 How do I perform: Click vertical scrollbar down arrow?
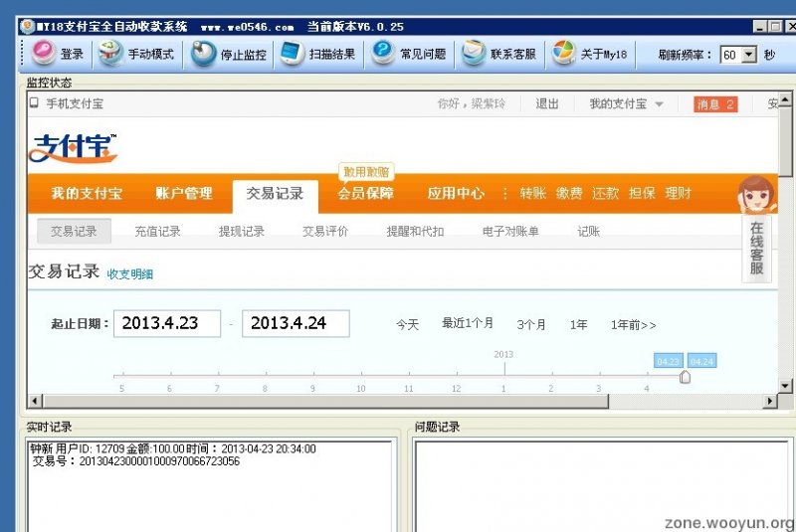tap(785, 386)
